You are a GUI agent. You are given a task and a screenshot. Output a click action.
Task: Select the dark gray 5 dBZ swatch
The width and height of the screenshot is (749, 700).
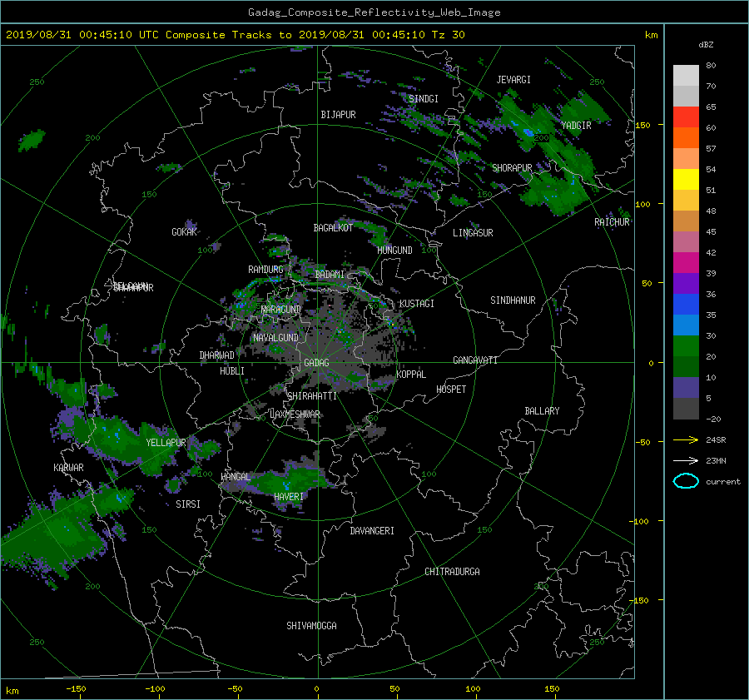pyautogui.click(x=686, y=408)
